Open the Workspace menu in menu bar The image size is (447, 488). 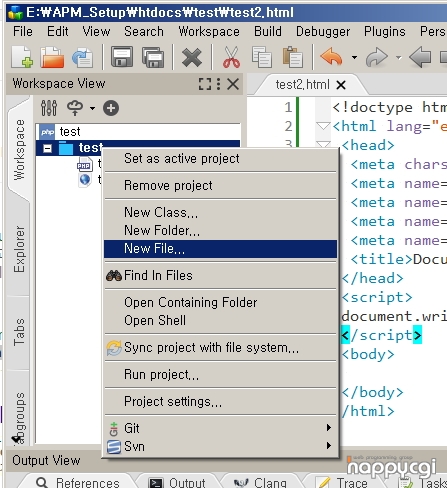[x=209, y=32]
